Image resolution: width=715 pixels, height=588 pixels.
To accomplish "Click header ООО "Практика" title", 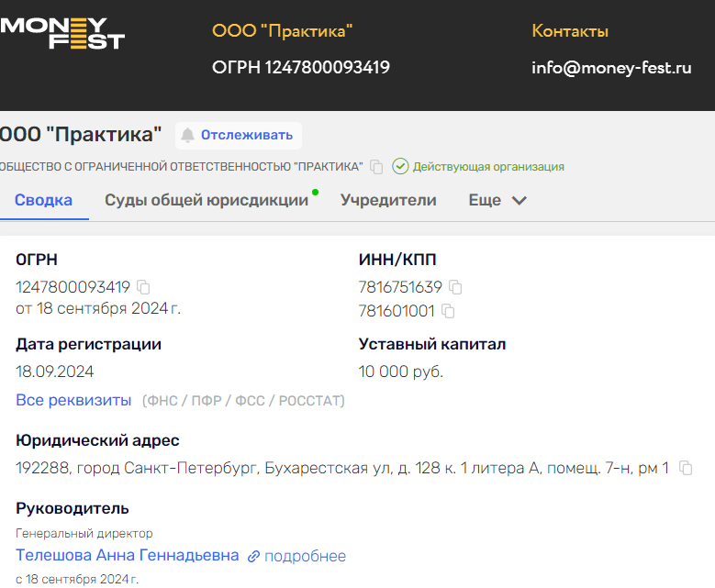I will (x=283, y=31).
